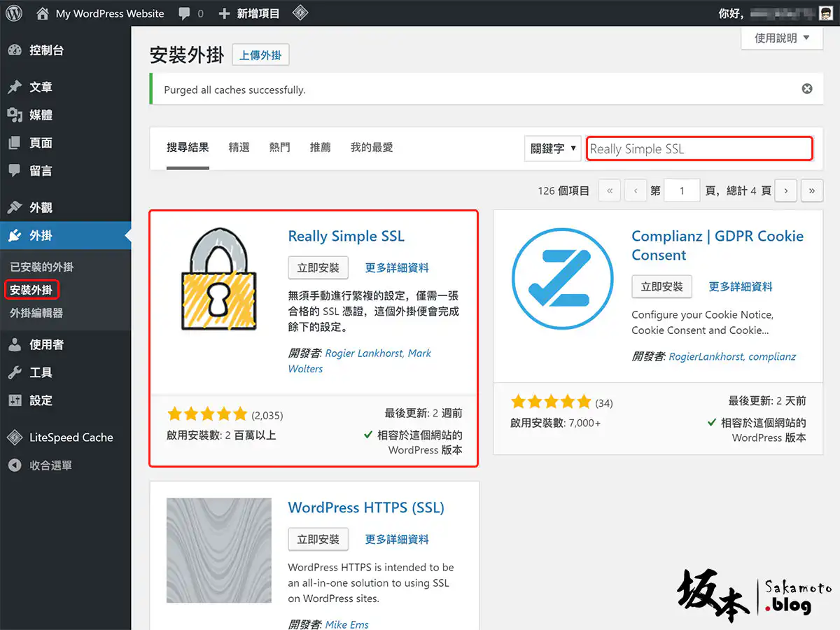Click the Complianz checkmark logo

(x=557, y=279)
